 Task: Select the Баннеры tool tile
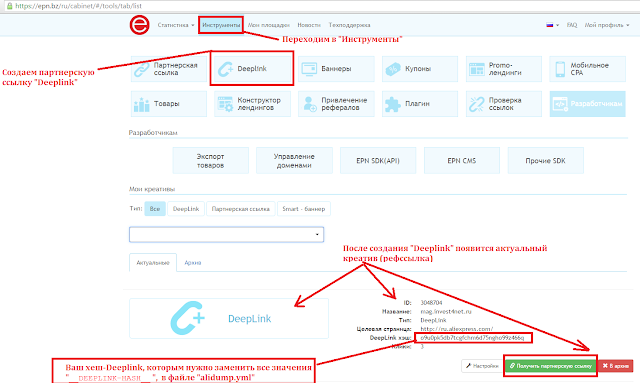(336, 69)
